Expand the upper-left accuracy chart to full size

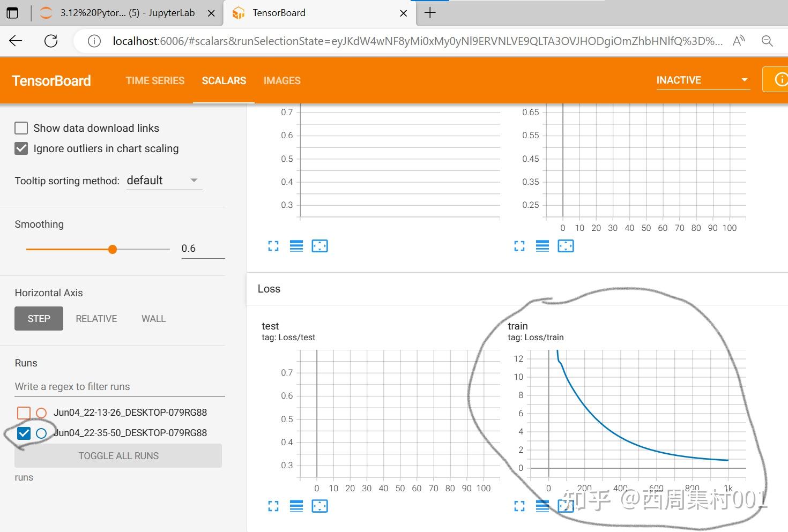click(273, 246)
